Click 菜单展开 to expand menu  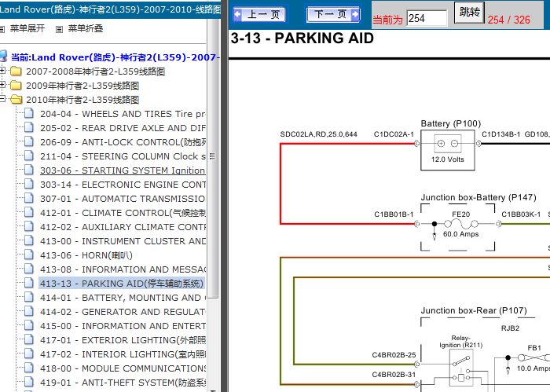(27, 28)
